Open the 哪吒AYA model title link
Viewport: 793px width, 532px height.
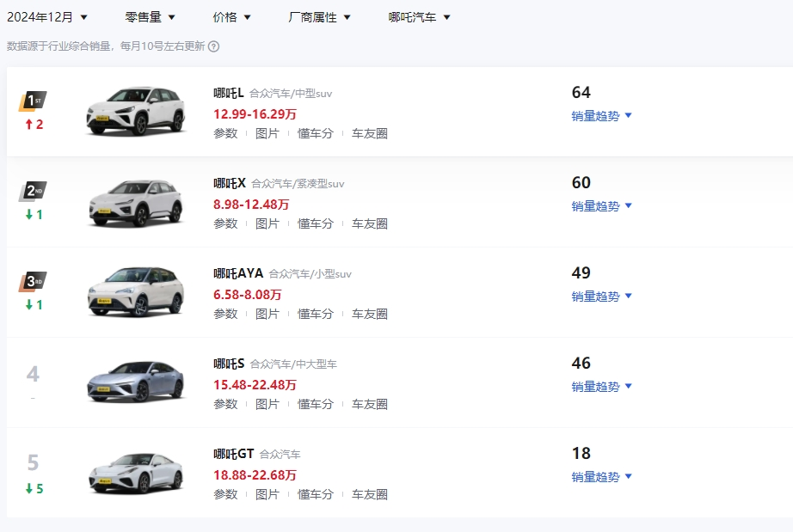[x=238, y=273]
